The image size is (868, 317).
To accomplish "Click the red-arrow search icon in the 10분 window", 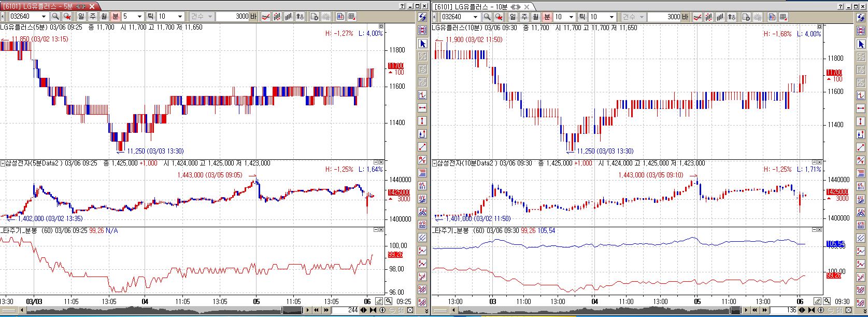I will (498, 17).
